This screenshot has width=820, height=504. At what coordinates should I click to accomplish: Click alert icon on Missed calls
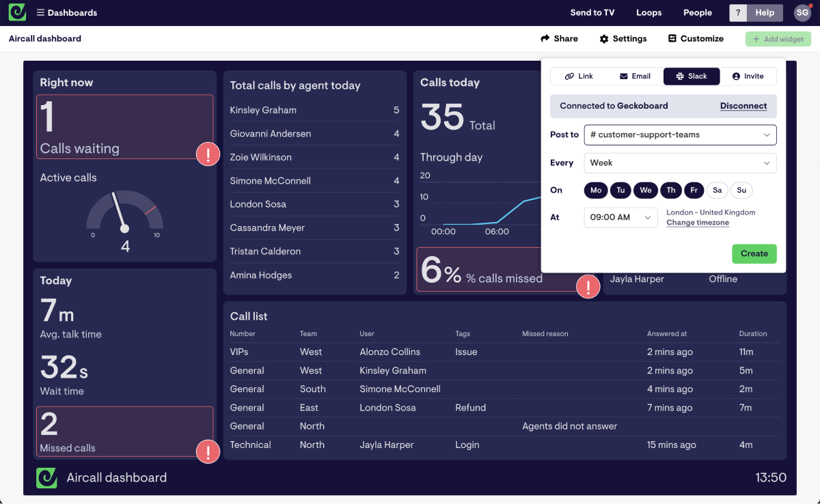pyautogui.click(x=208, y=451)
